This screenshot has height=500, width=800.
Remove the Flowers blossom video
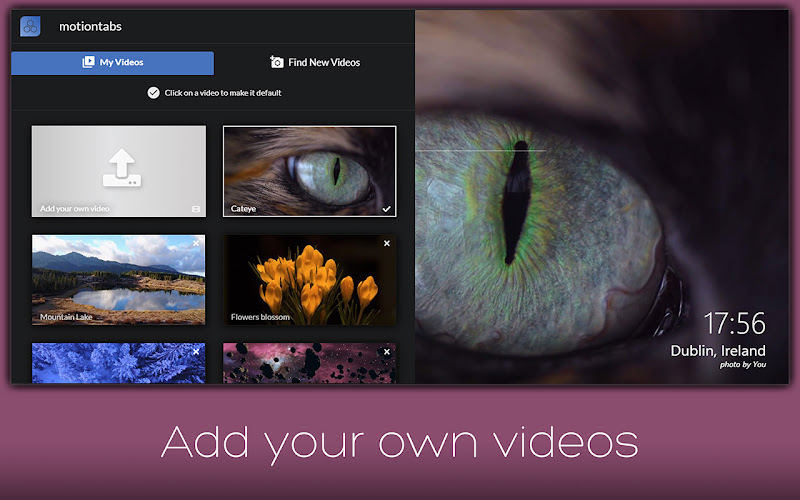(387, 243)
